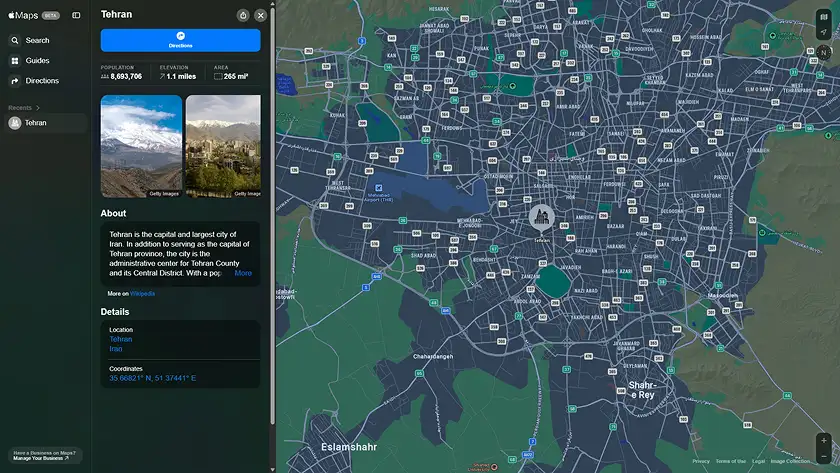This screenshot has width=840, height=473.
Task: Open the Wikipedia link
Action: (x=142, y=294)
